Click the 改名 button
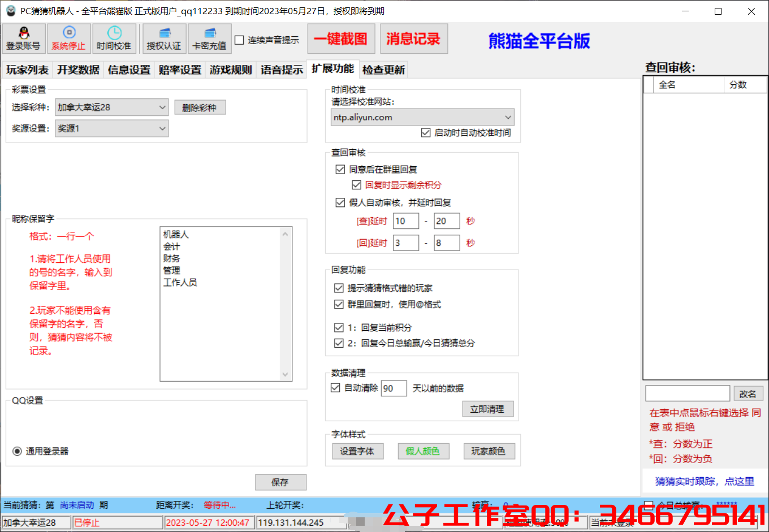Screen dimensions: 769x532 coord(748,393)
